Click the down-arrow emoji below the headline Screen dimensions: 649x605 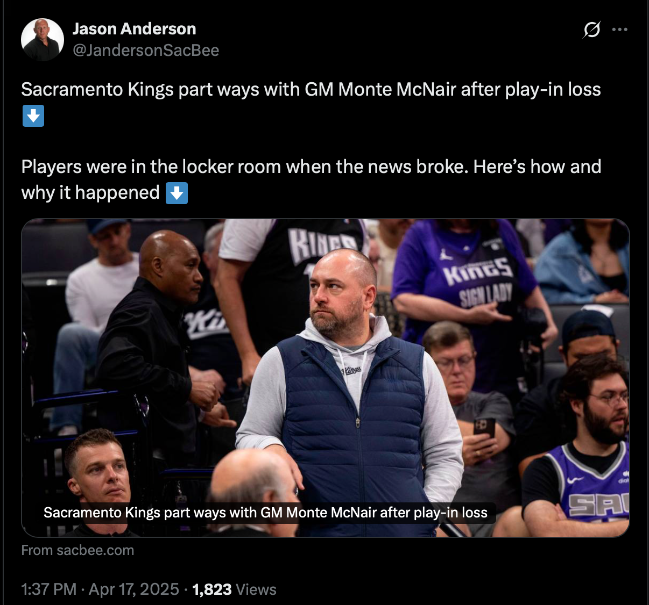pos(33,116)
